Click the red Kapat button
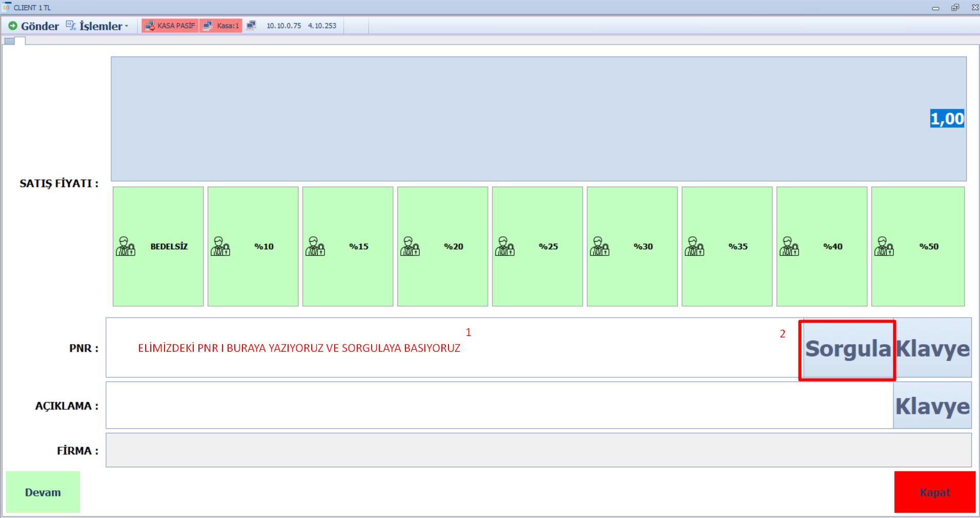The width and height of the screenshot is (980, 518). [x=934, y=492]
